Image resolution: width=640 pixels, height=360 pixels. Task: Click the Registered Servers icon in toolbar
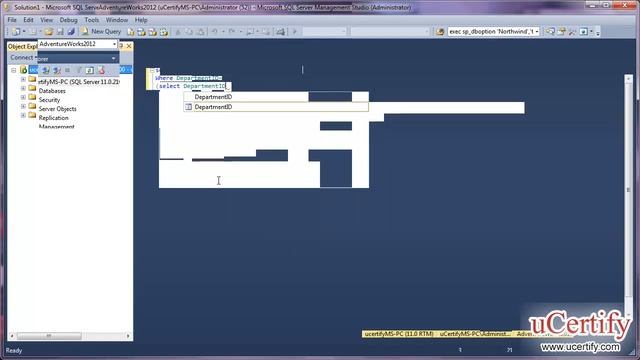[551, 31]
